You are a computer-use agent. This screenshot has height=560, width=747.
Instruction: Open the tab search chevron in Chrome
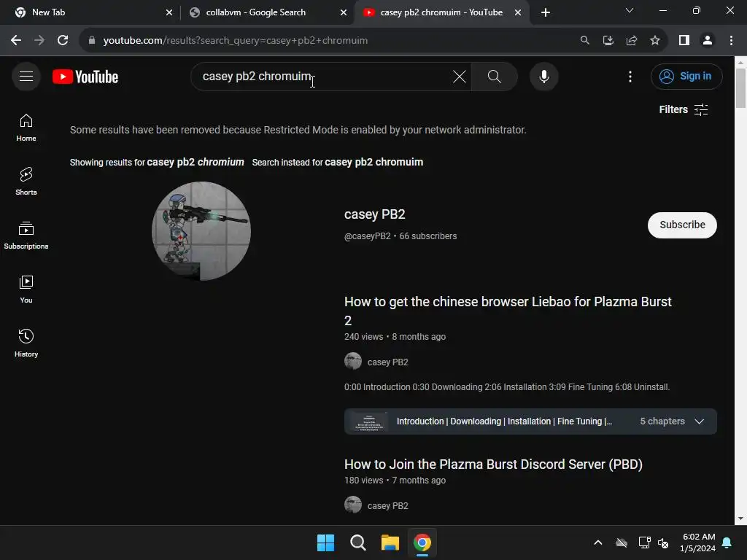(x=630, y=10)
